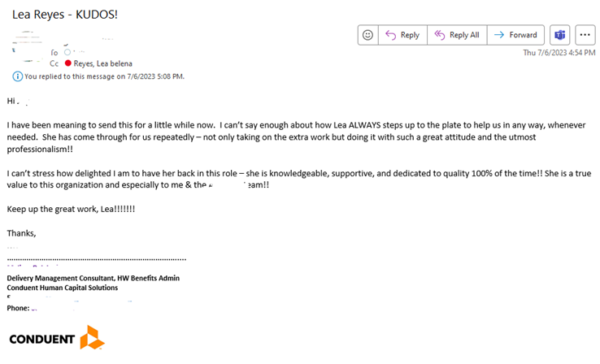Click the "Keep up the great work, Lea" line
Screen dimensions: 600x364
coord(71,210)
